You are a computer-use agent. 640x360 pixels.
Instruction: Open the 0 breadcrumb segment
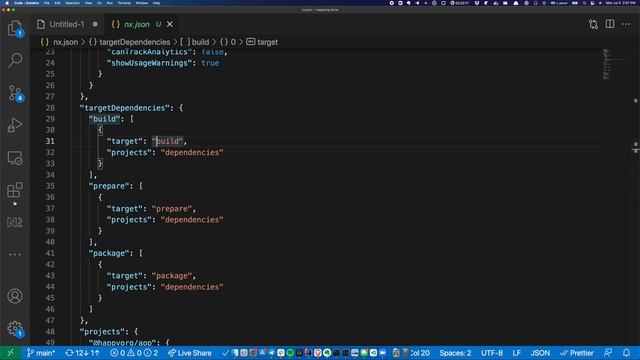233,42
